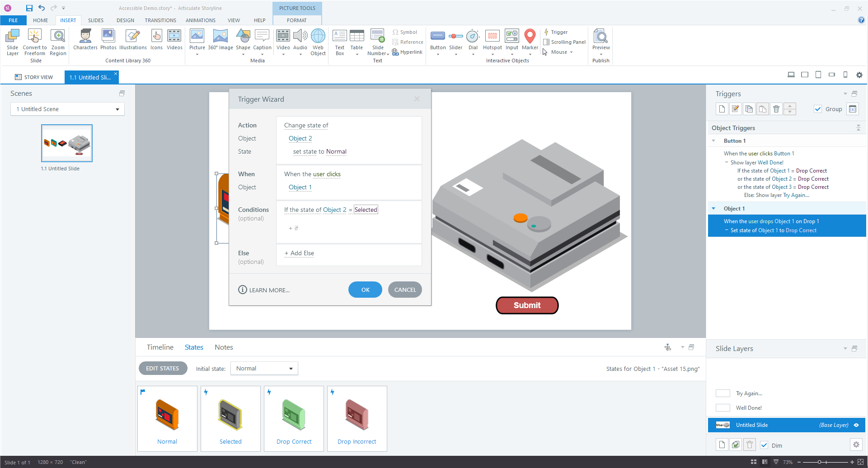The width and height of the screenshot is (868, 468).
Task: Open the Initial state dropdown
Action: (264, 368)
